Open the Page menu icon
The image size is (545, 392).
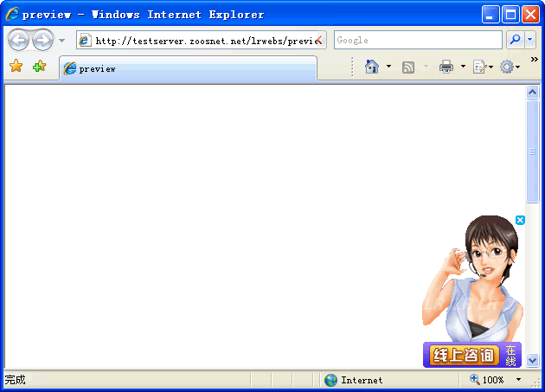click(479, 67)
